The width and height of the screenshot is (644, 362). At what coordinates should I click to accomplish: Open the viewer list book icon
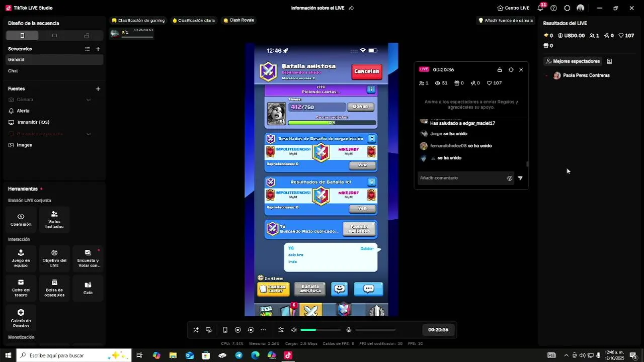(609, 61)
